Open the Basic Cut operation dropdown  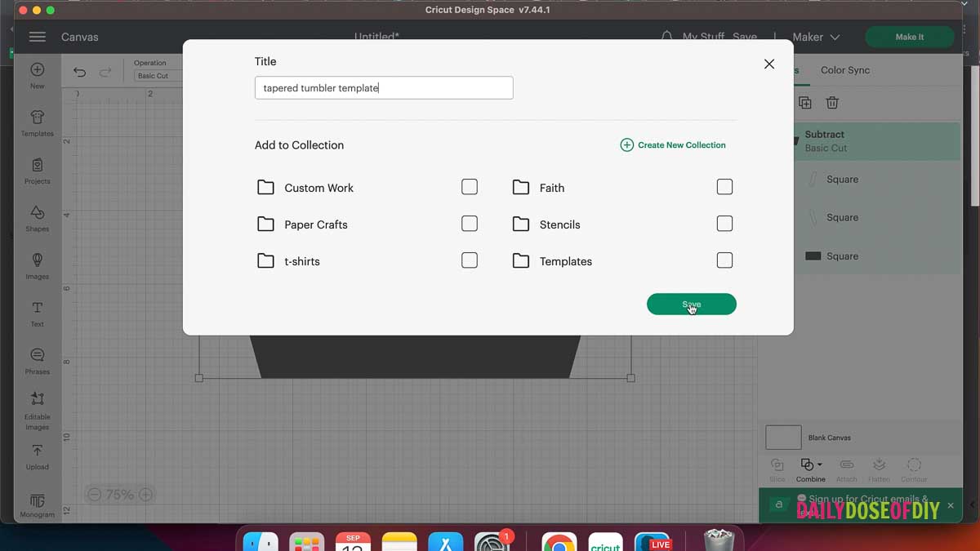tap(158, 76)
